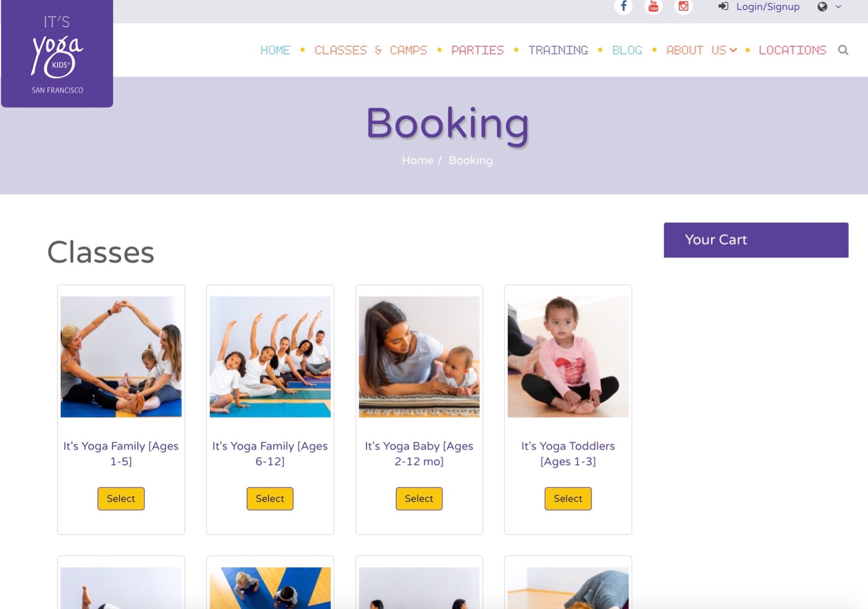Image resolution: width=868 pixels, height=609 pixels.
Task: Open the Instagram profile icon
Action: pos(683,7)
